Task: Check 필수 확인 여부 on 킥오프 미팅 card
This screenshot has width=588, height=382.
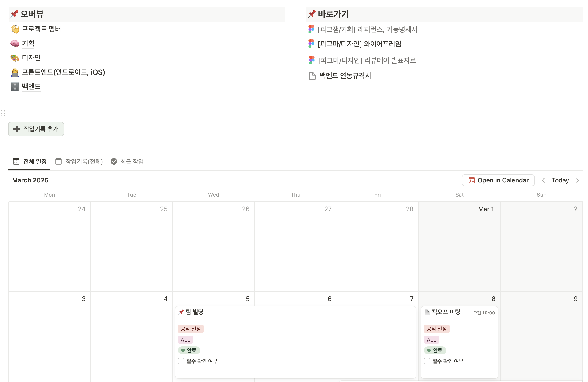Action: coord(427,361)
